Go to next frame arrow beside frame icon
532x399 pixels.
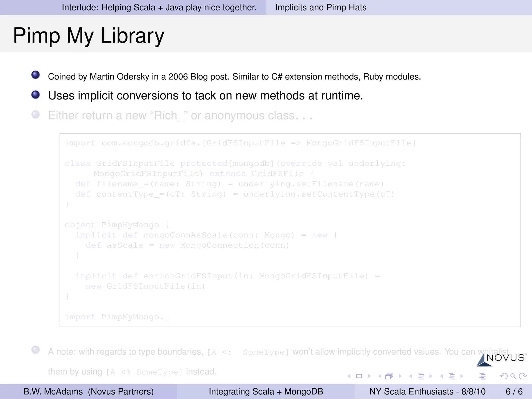coord(400,376)
